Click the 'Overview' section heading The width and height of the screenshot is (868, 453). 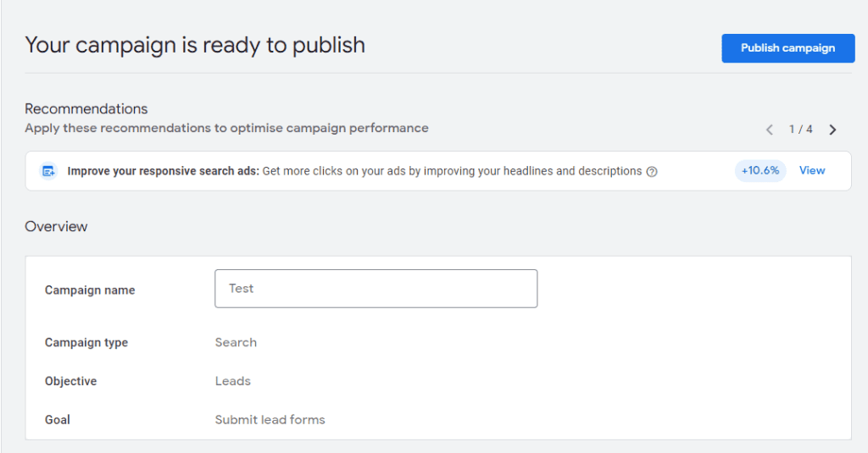[56, 227]
